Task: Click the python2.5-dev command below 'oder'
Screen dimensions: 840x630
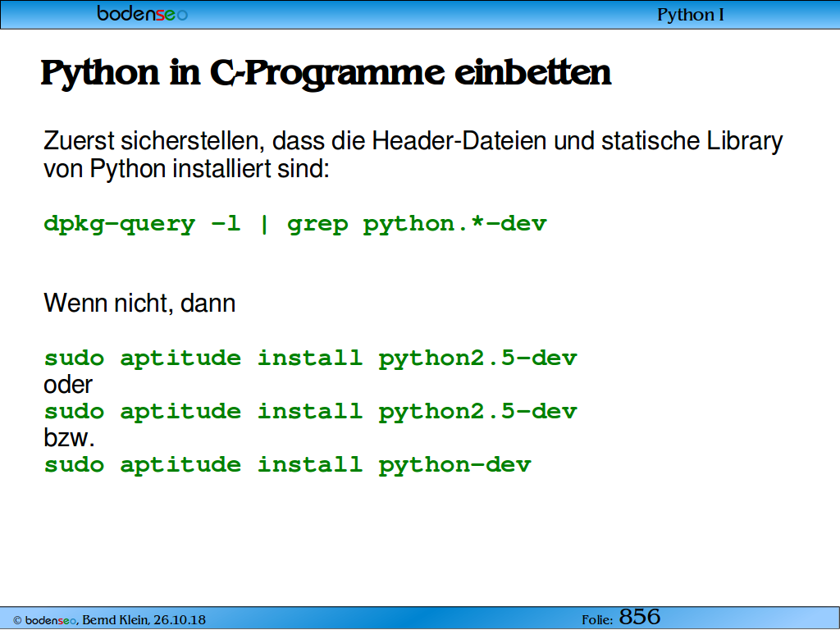Action: pyautogui.click(x=311, y=412)
